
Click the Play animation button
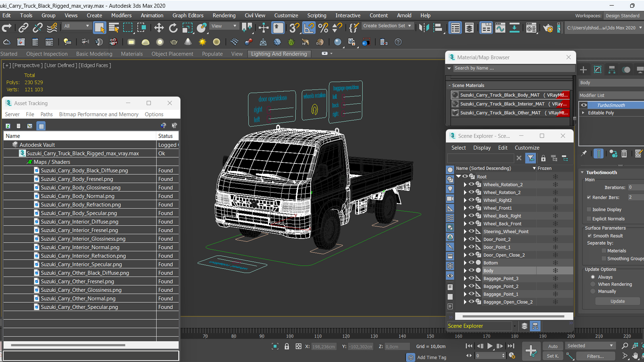pyautogui.click(x=490, y=346)
